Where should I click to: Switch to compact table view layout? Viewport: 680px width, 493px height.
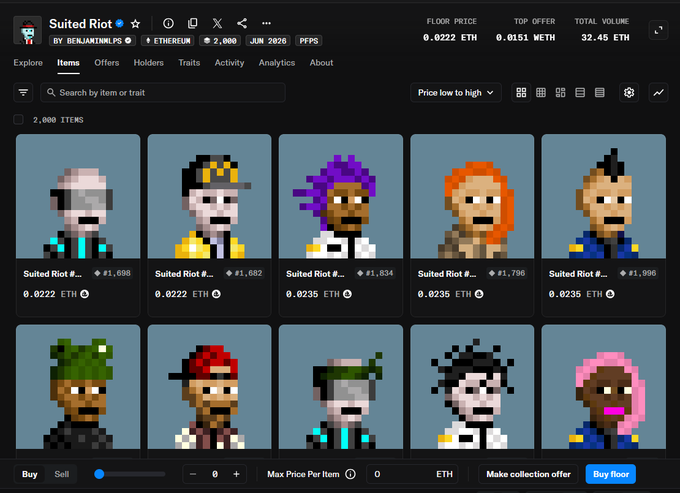pyautogui.click(x=600, y=92)
